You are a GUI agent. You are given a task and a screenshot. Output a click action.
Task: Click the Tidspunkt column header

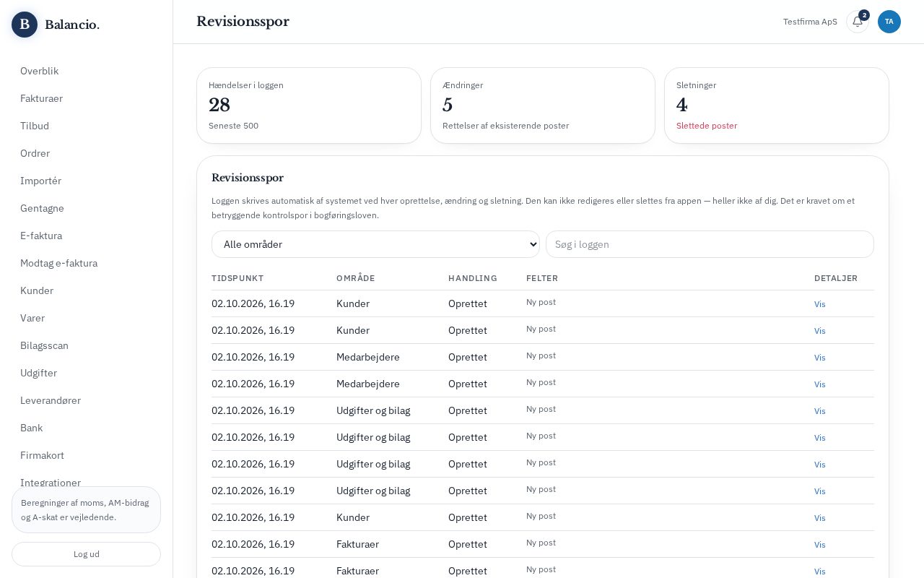coord(237,278)
